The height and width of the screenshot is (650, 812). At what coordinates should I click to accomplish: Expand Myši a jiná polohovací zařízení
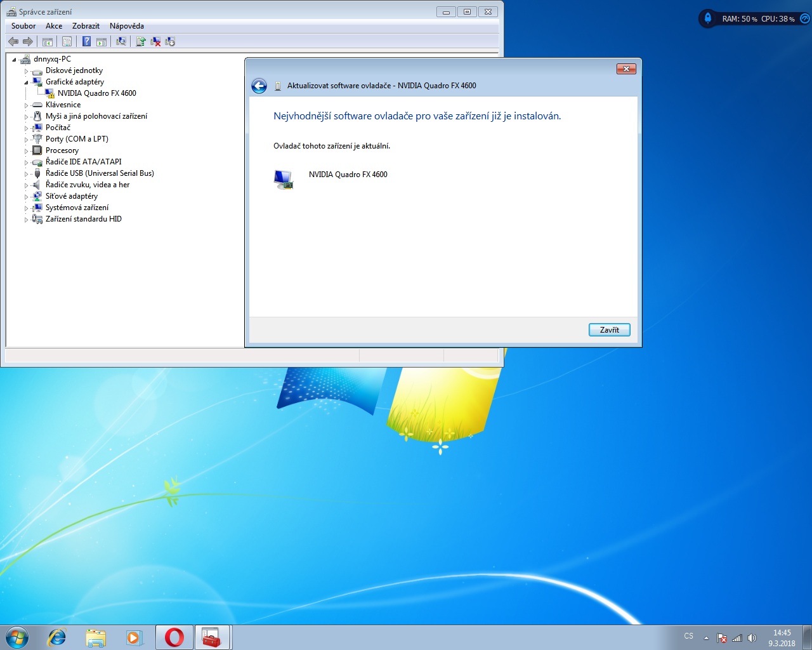[26, 117]
